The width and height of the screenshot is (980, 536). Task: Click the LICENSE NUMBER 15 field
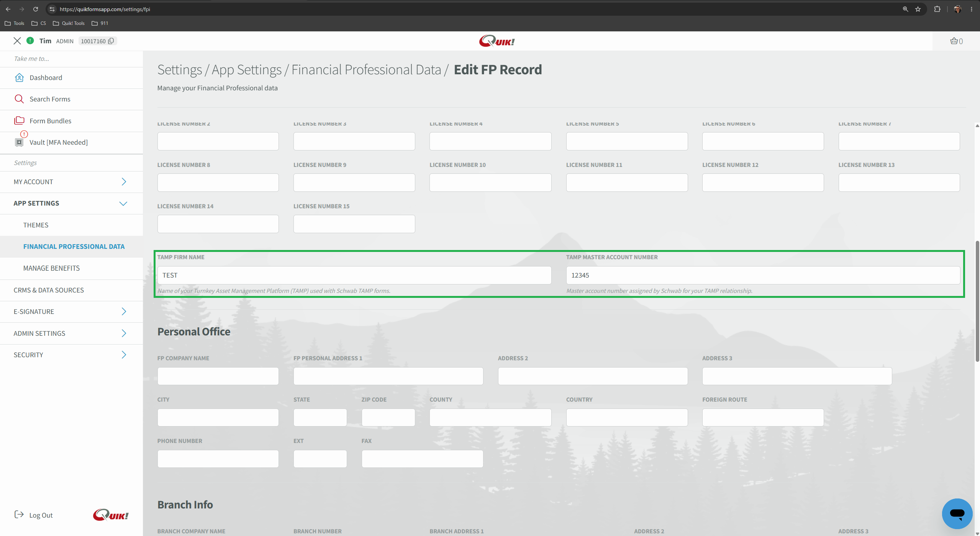click(354, 224)
